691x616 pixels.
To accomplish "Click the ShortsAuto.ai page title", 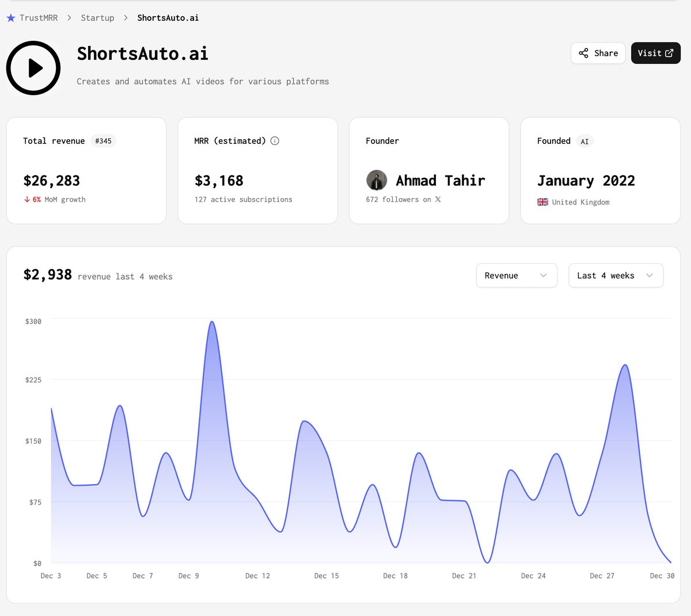I will coord(143,54).
